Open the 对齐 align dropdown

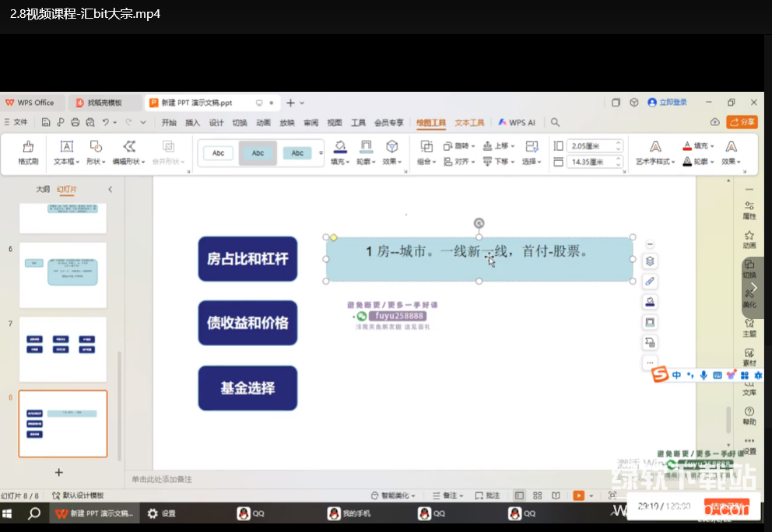tap(458, 162)
